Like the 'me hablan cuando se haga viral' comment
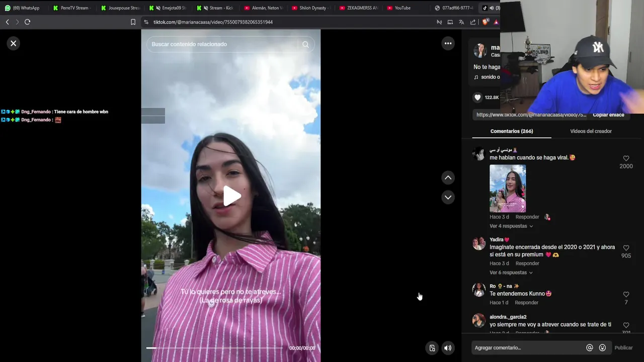Screen dimensions: 644x362 coord(626,158)
